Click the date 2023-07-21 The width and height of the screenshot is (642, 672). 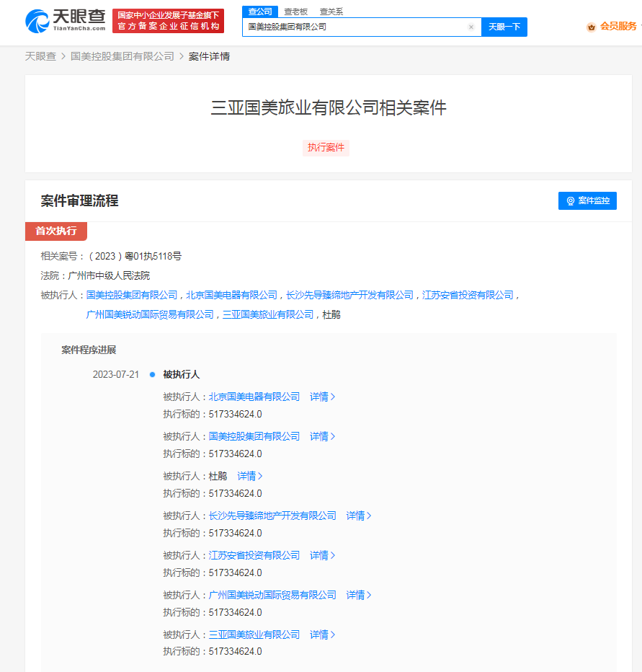coord(116,374)
